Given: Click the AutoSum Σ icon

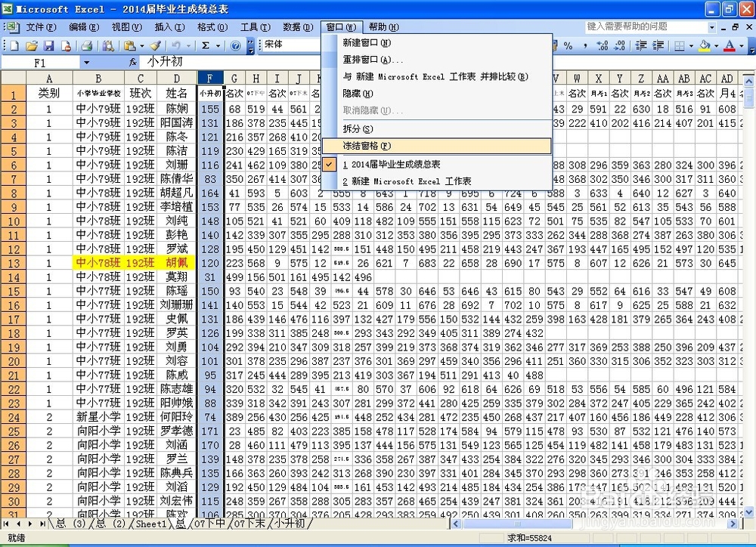Looking at the screenshot, I should 206,45.
